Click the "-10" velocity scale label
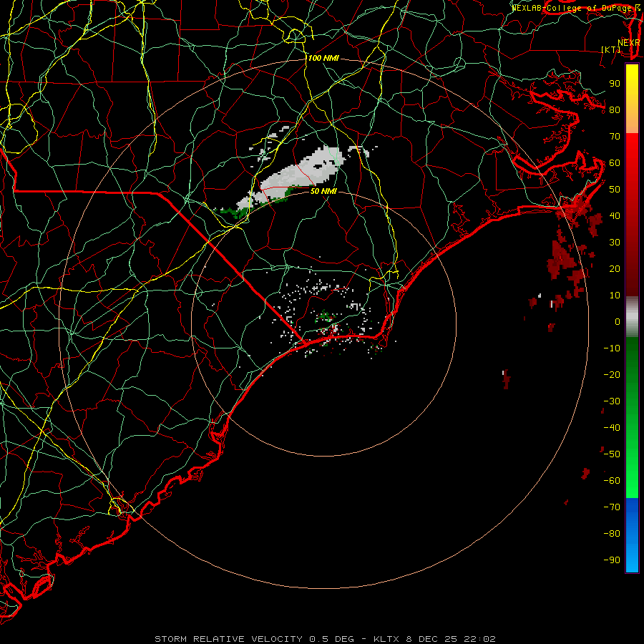 click(x=612, y=348)
